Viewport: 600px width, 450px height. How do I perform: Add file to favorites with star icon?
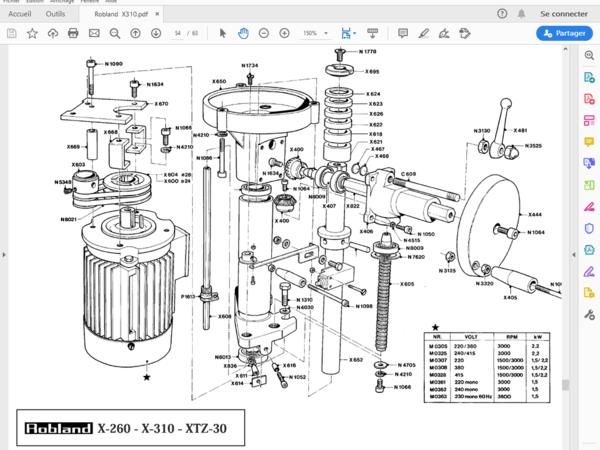tap(32, 33)
